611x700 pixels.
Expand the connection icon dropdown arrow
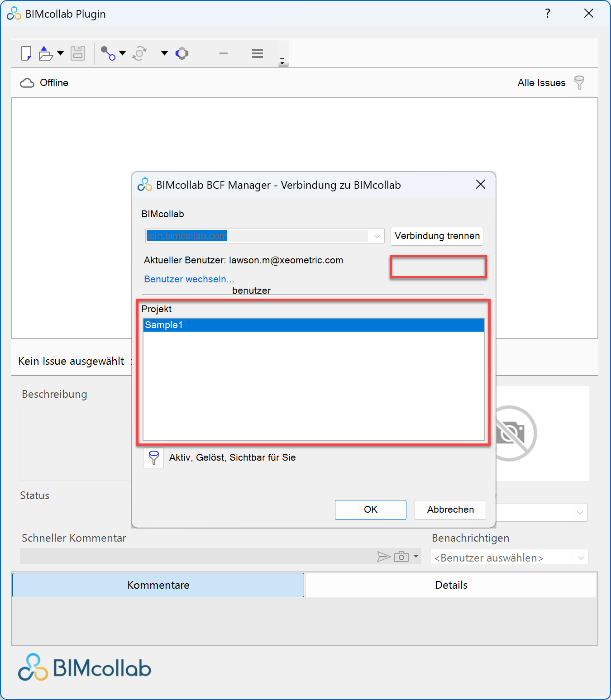[122, 53]
